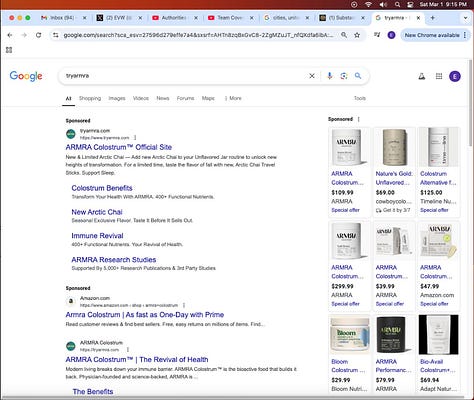Click the zoom magnifier in the address bar
This screenshot has height=400, width=474.
pos(344,35)
